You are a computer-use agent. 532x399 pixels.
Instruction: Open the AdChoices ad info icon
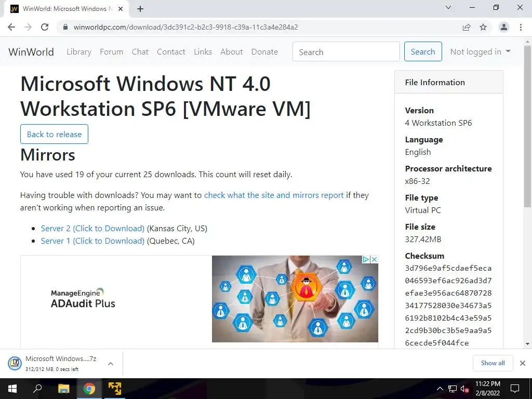[x=366, y=260]
